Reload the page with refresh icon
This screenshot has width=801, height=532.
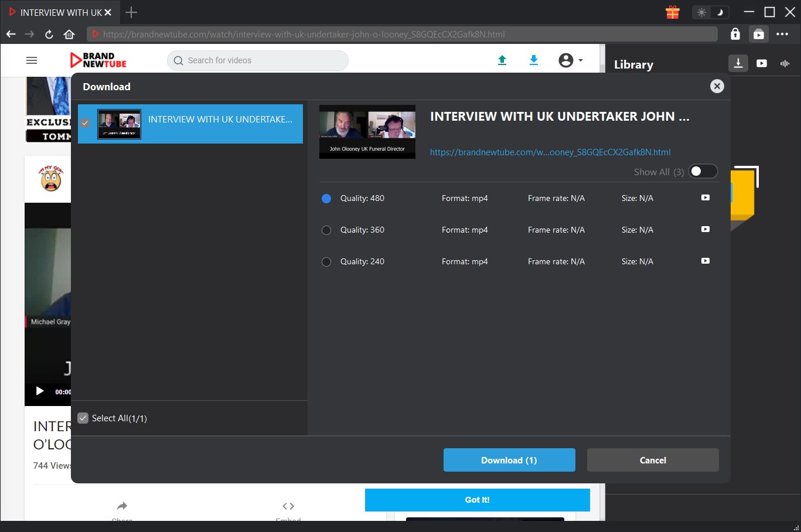[49, 35]
